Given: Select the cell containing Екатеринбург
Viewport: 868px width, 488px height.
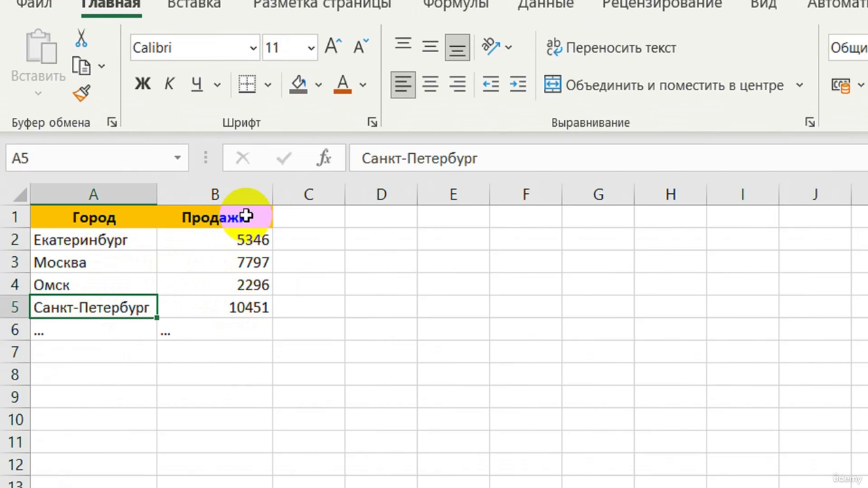Looking at the screenshot, I should 94,240.
